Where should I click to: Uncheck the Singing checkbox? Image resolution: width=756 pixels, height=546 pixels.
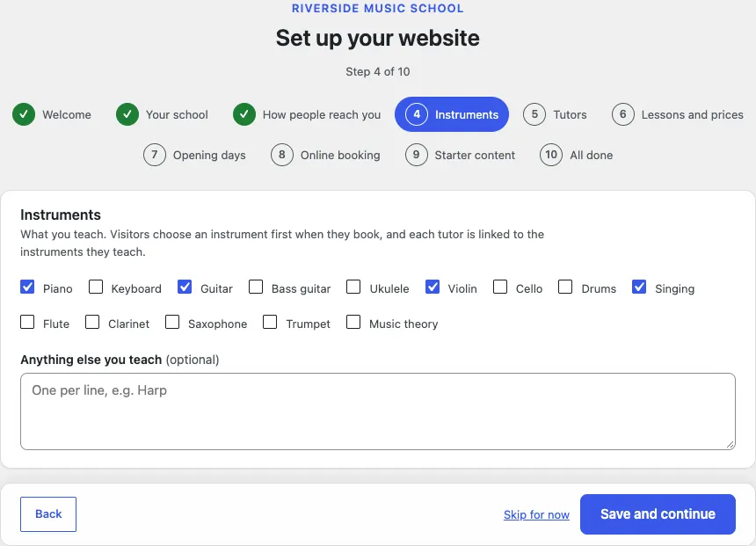tap(639, 287)
